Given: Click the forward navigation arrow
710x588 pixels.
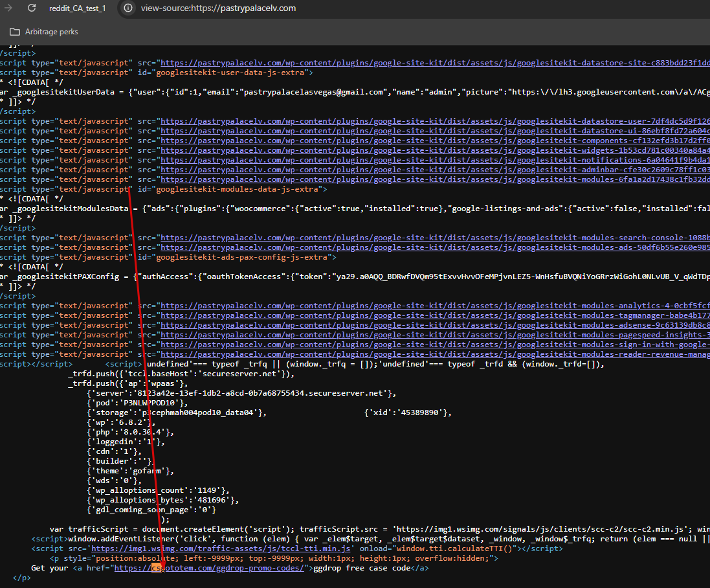Looking at the screenshot, I should (x=8, y=8).
